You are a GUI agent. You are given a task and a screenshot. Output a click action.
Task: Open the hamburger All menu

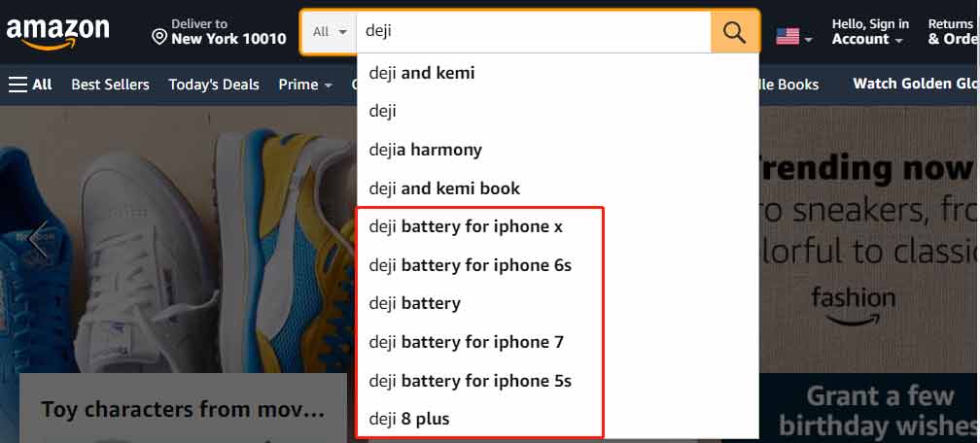pos(30,85)
